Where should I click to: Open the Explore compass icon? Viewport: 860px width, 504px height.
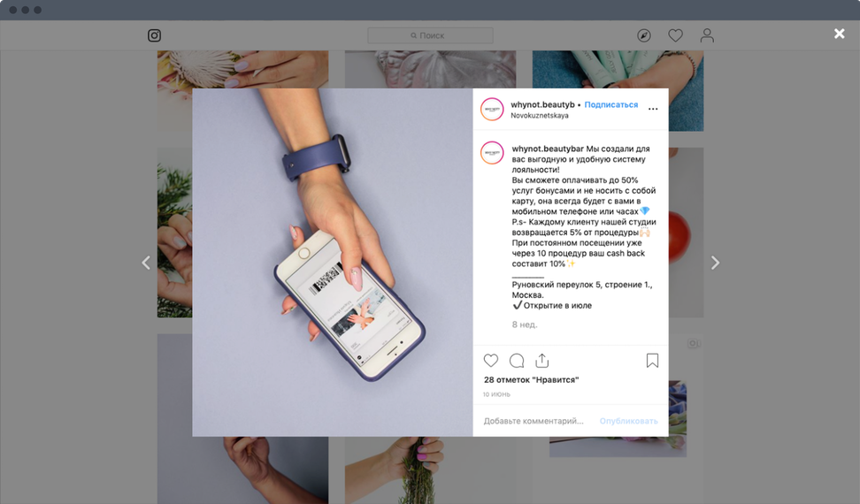coord(644,35)
